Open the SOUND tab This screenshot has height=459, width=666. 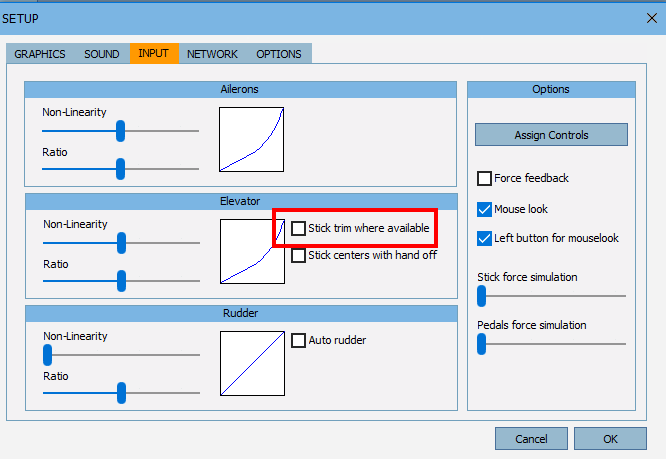102,54
